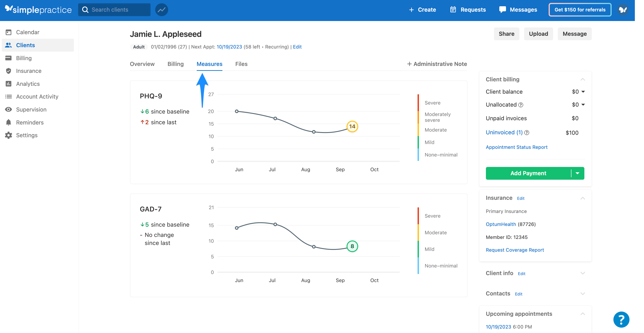This screenshot has width=644, height=333.
Task: Switch to the Files tab
Action: [241, 64]
